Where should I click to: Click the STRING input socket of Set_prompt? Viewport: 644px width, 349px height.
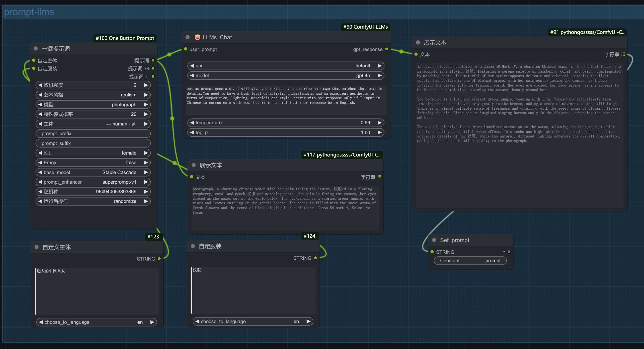point(432,252)
